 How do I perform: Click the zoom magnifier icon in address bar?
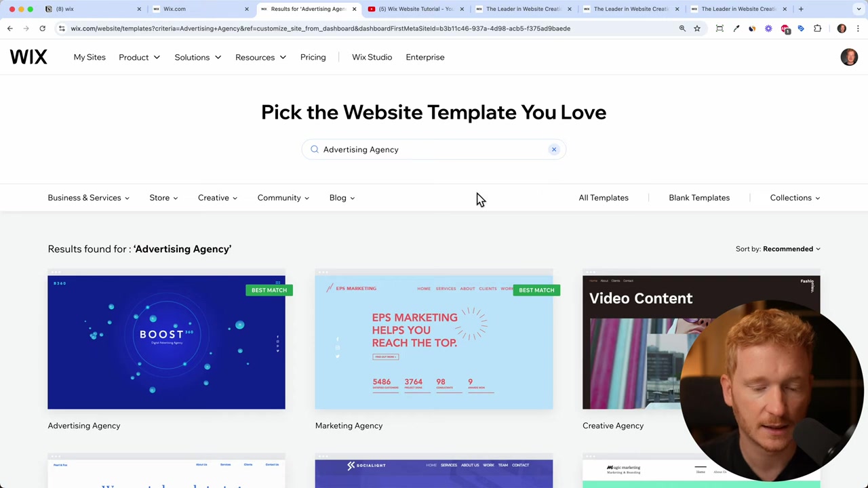682,28
